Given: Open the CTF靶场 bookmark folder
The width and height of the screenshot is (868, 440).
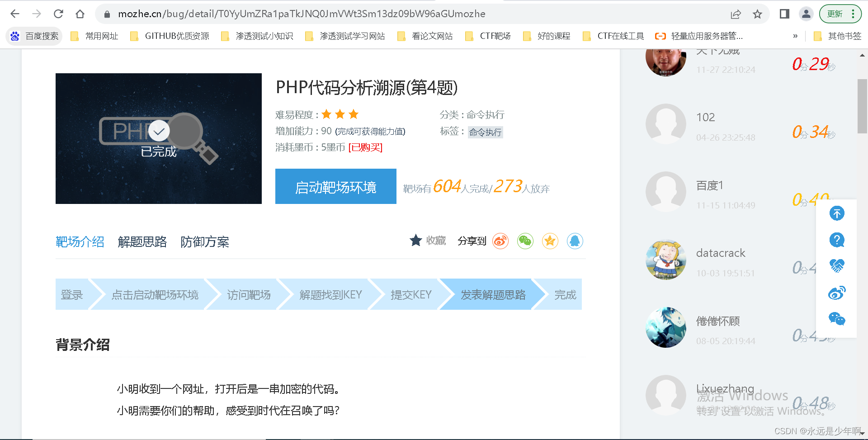Looking at the screenshot, I should [488, 36].
